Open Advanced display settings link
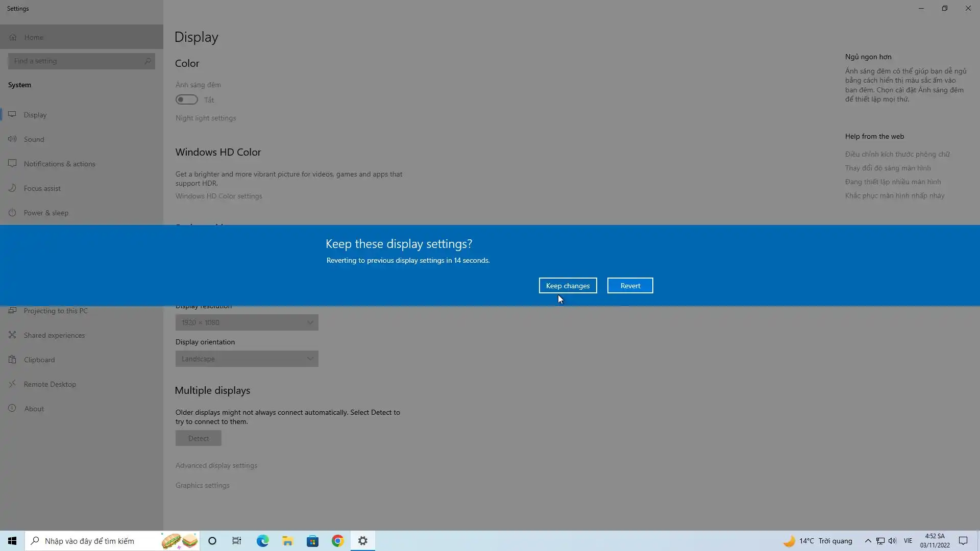980x551 pixels. (x=216, y=465)
